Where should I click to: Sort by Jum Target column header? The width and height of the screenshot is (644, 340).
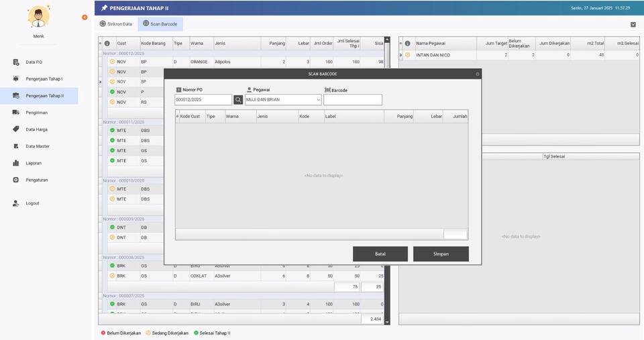click(x=492, y=43)
